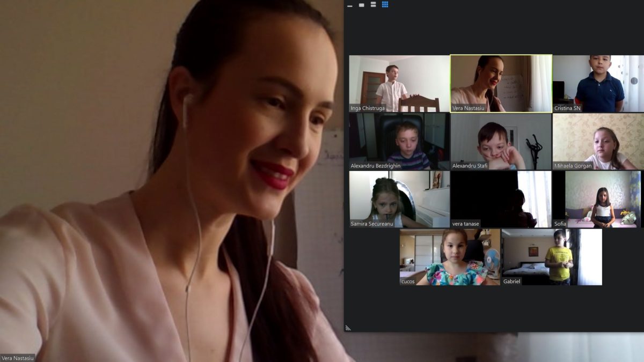644x362 pixels.
Task: Choose Mihaela Gorgan's video tile
Action: point(597,142)
